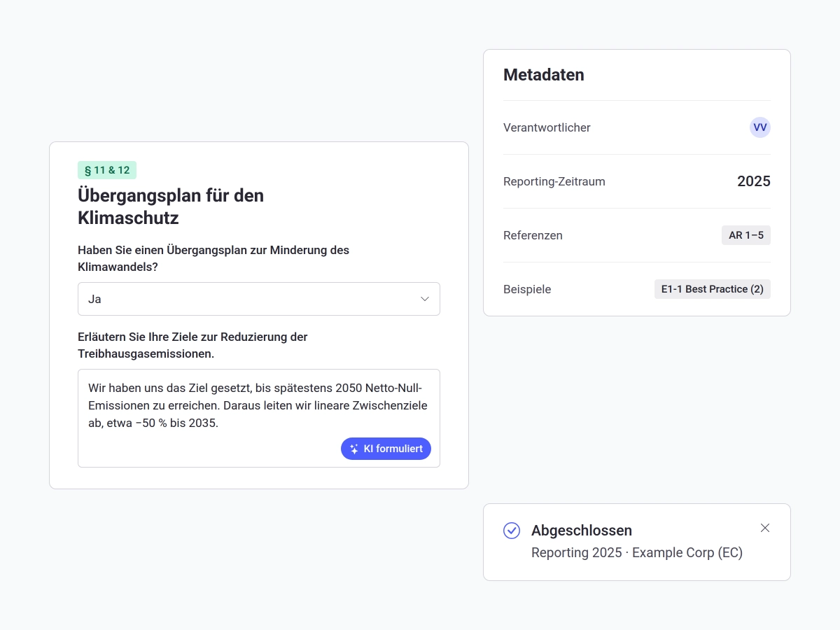Click Reporting 2025 · Example Corp (EC) text
This screenshot has width=840, height=630.
tap(637, 552)
